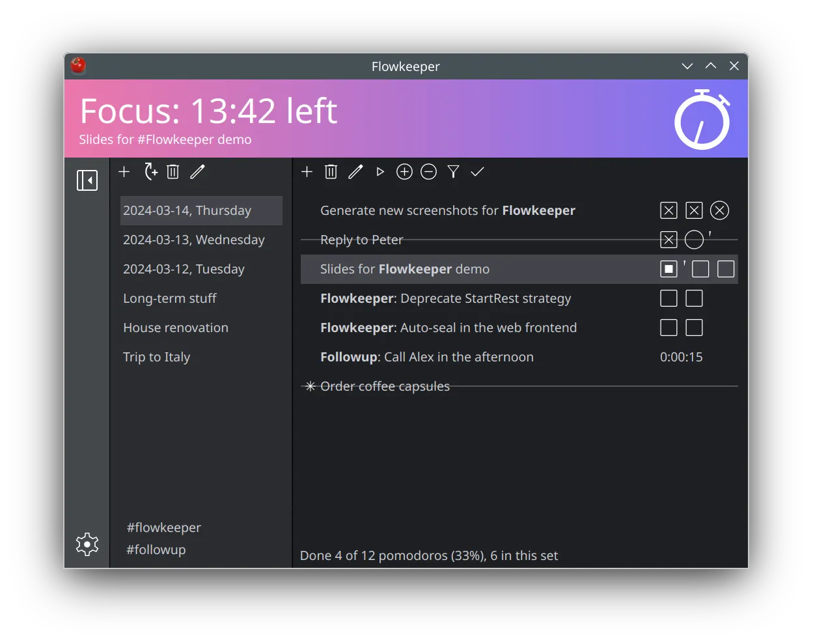This screenshot has width=813, height=644.
Task: Add a new backlog with plus icon
Action: pyautogui.click(x=124, y=172)
